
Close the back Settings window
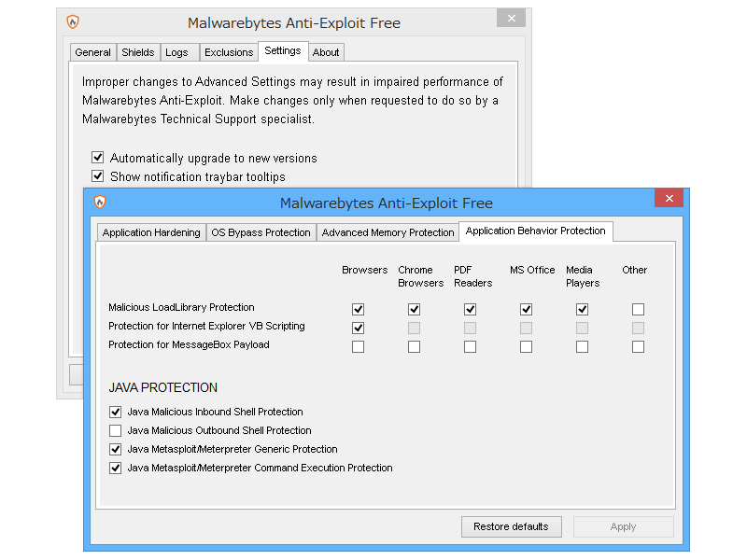(x=511, y=18)
